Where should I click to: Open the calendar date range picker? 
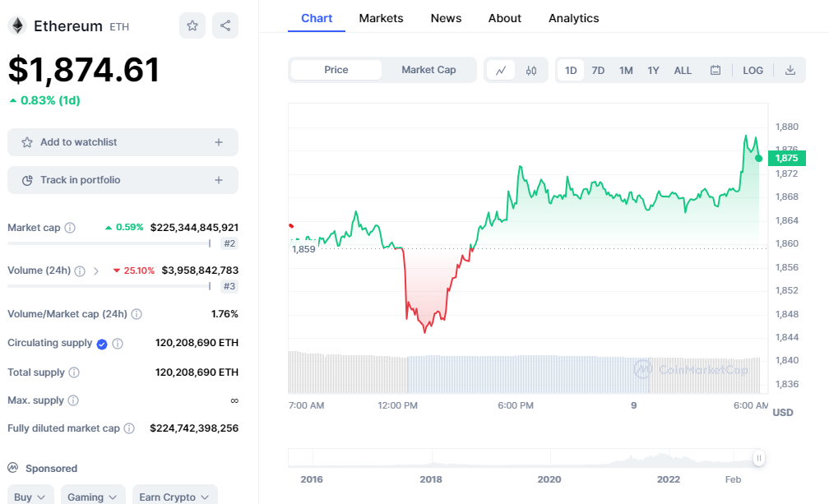716,70
